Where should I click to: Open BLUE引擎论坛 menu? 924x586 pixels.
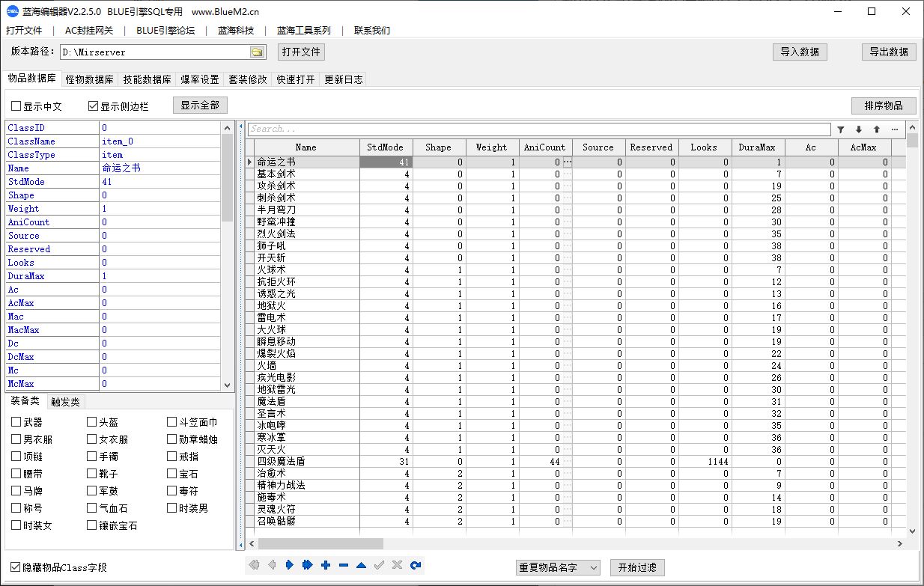click(165, 31)
